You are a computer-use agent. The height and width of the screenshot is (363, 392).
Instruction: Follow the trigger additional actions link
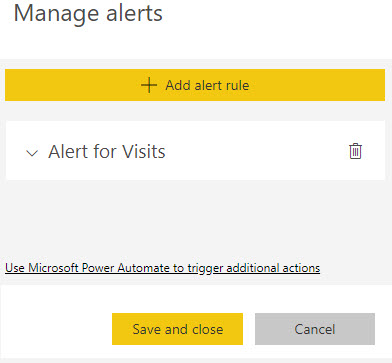(163, 268)
